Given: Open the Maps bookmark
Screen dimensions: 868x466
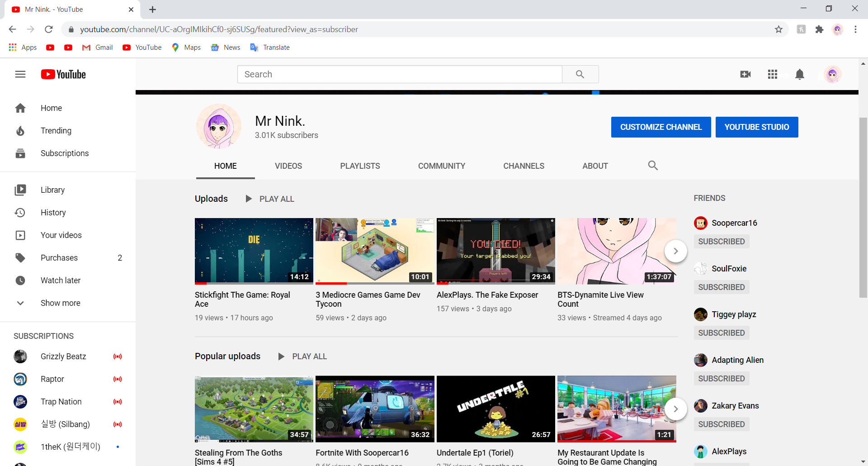Looking at the screenshot, I should 186,48.
